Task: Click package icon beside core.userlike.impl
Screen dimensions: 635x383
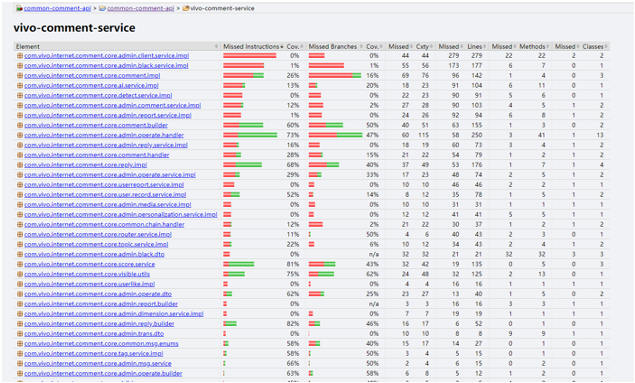Action: [x=19, y=284]
